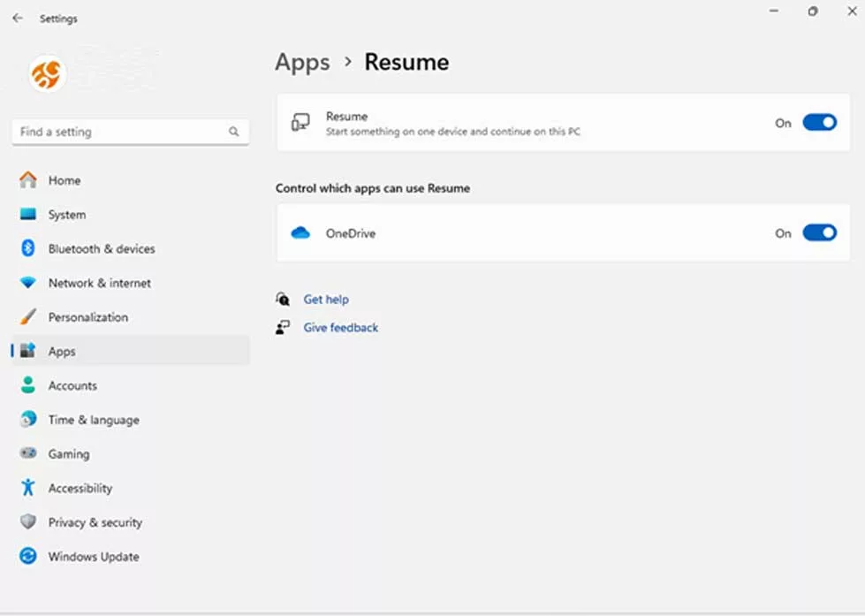Screen dimensions: 865x616
Task: Open the Get help link
Action: (326, 300)
